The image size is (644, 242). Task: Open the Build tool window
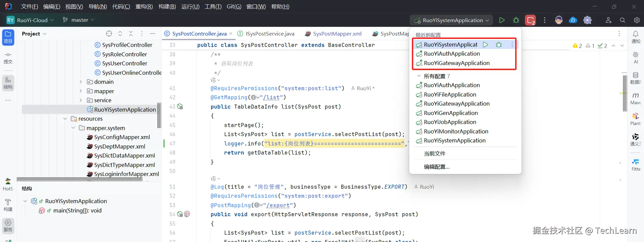point(8,205)
